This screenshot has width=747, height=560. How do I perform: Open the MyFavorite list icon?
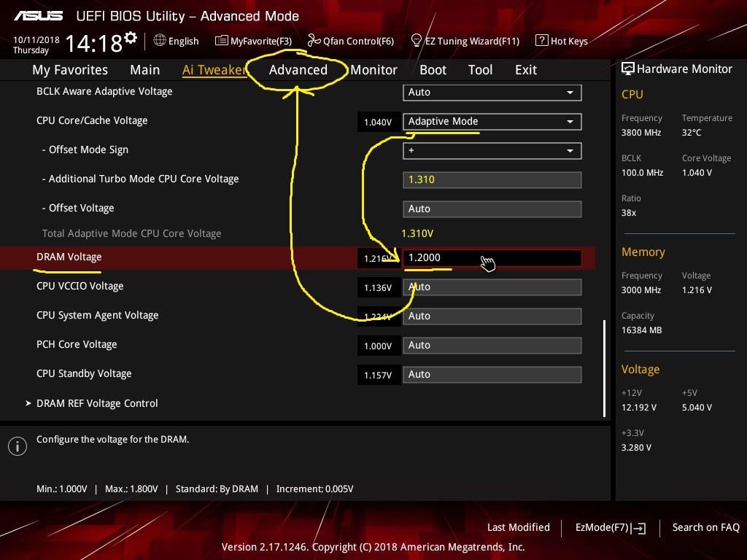click(221, 41)
